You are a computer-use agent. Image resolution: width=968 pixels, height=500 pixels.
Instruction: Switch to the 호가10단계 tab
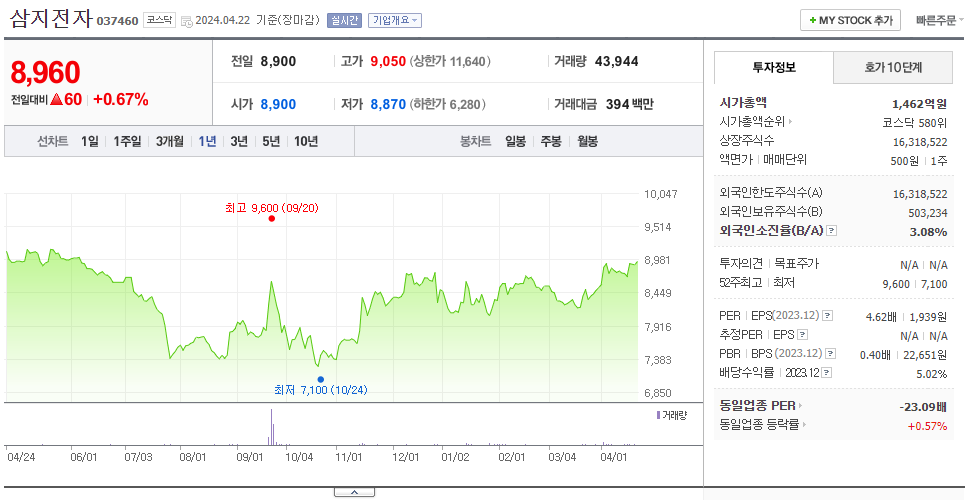pyautogui.click(x=893, y=67)
